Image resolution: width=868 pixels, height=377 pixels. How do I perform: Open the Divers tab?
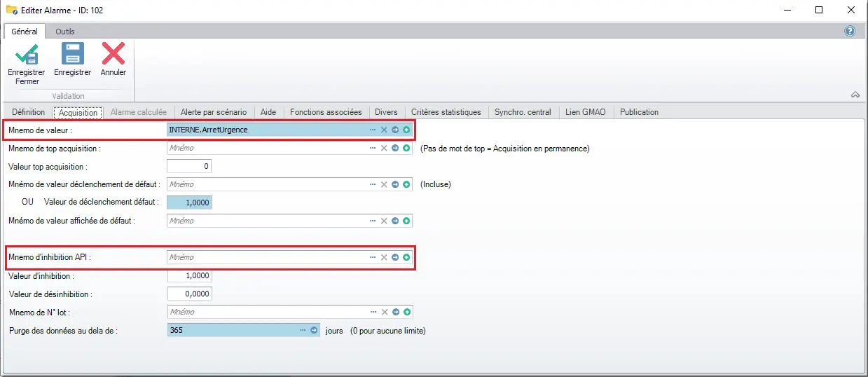coord(386,112)
